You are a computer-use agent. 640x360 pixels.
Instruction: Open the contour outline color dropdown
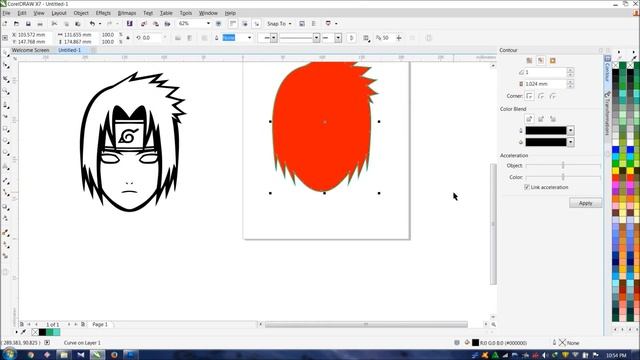point(571,131)
